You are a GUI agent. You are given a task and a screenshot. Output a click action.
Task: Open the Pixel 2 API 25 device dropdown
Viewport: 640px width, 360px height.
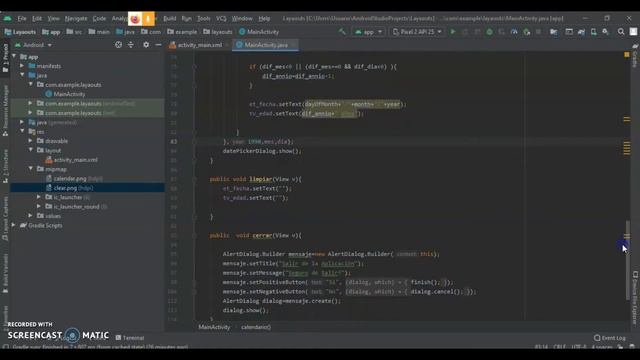coord(417,31)
